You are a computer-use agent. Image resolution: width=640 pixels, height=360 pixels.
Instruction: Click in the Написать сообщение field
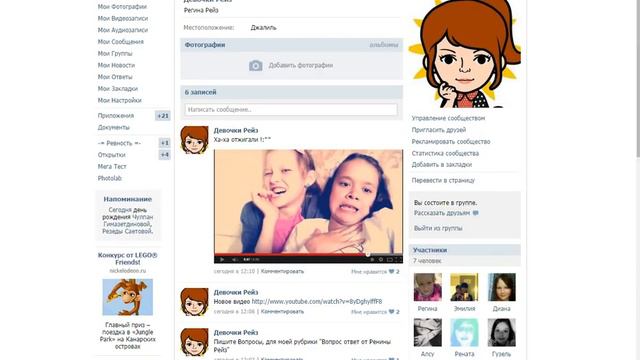point(291,110)
